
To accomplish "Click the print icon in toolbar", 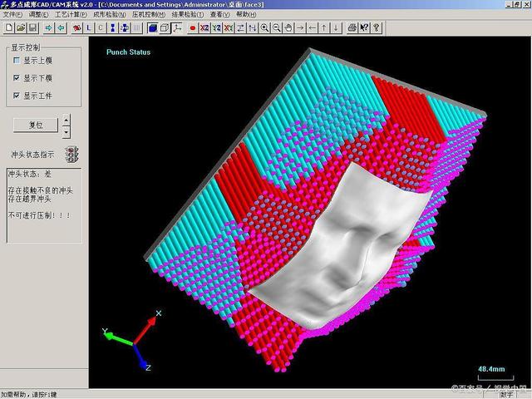I will coord(352,27).
